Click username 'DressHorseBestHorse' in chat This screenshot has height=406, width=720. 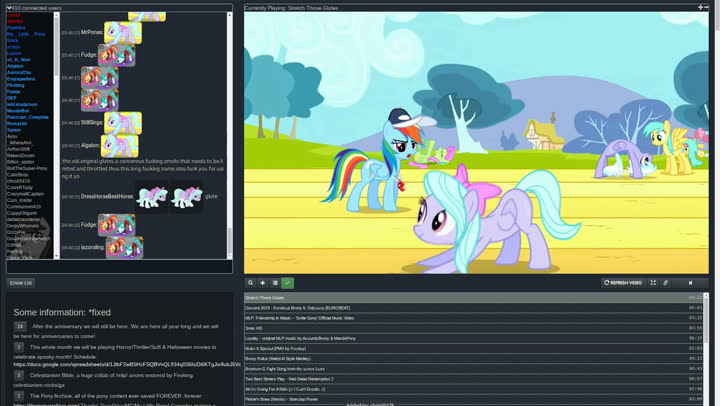pos(107,197)
